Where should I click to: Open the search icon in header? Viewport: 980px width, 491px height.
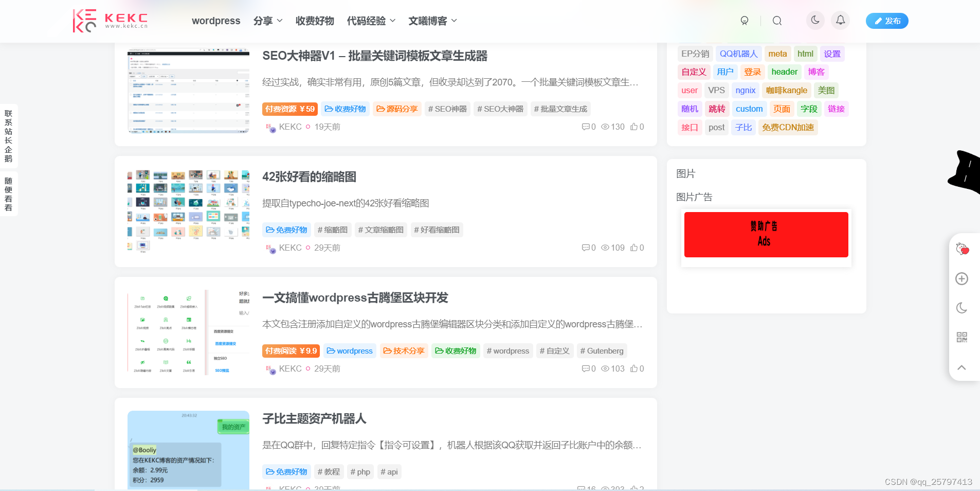pos(777,21)
